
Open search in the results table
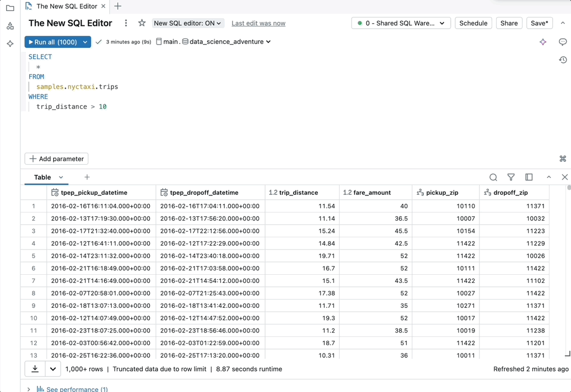(493, 177)
